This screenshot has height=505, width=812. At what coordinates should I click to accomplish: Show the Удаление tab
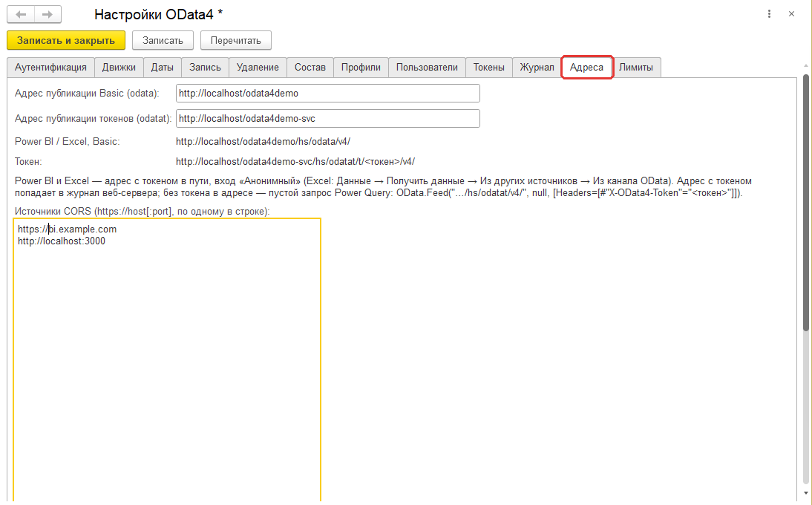tap(258, 68)
